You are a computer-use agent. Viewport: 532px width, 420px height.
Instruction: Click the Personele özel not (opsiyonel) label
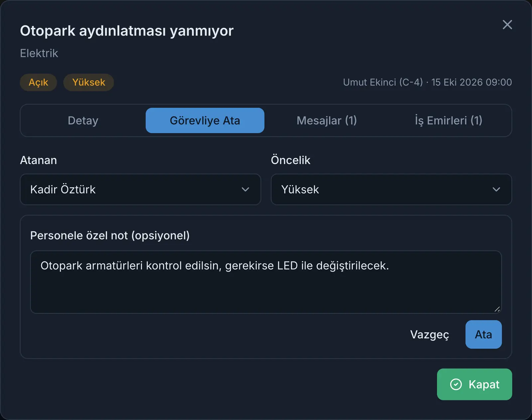coord(110,235)
